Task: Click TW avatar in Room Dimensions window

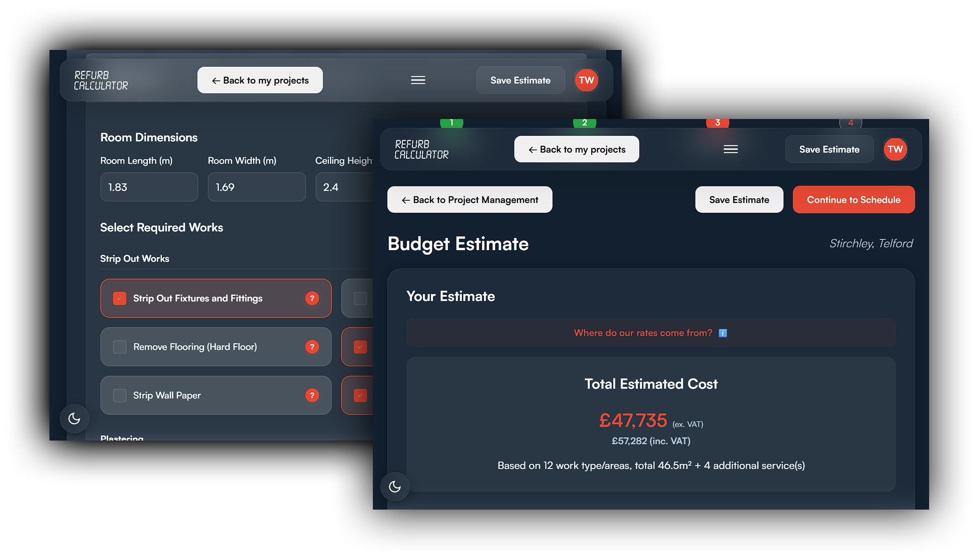Action: tap(586, 80)
